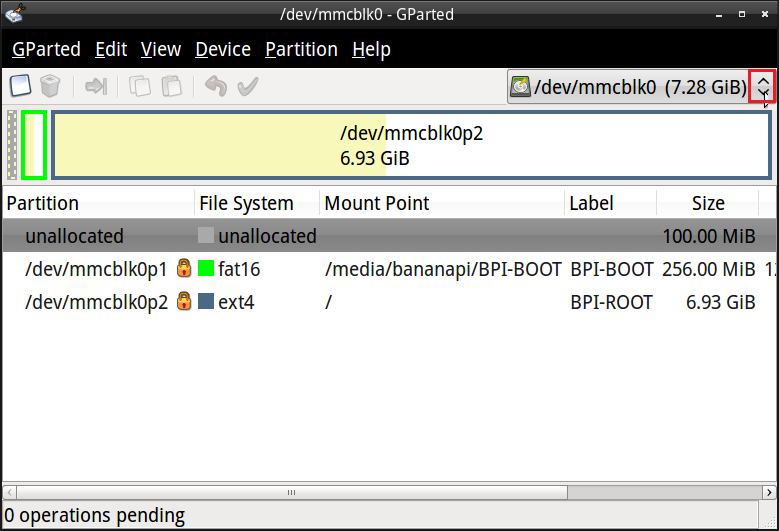The width and height of the screenshot is (779, 531).
Task: Click the lock icon beside /dev/mmcblk0p2
Action: (184, 301)
